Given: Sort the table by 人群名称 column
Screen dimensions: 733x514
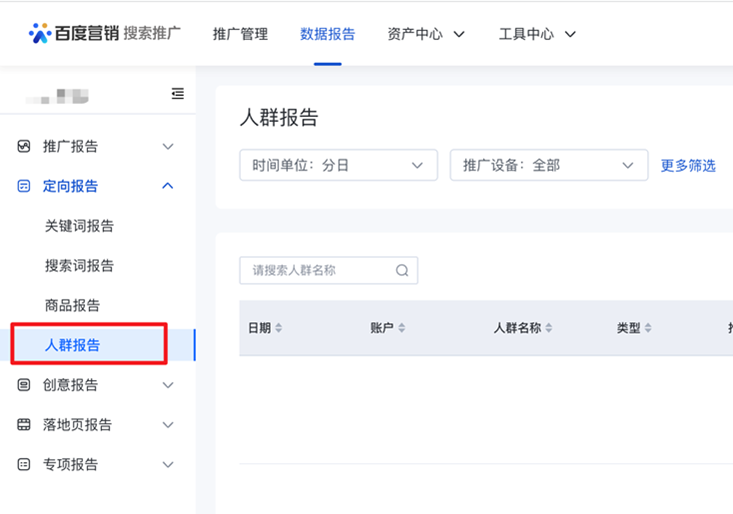Looking at the screenshot, I should pos(549,328).
